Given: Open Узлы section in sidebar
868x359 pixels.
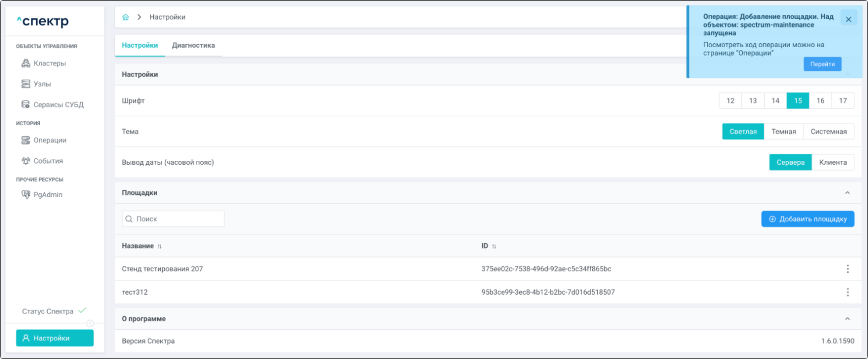Looking at the screenshot, I should pyautogui.click(x=42, y=84).
